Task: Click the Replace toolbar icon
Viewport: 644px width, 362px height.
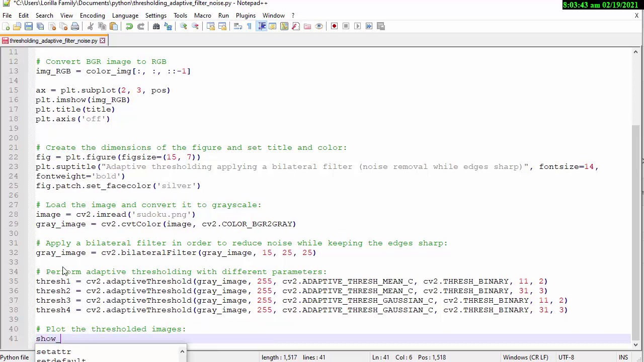Action: click(168, 26)
